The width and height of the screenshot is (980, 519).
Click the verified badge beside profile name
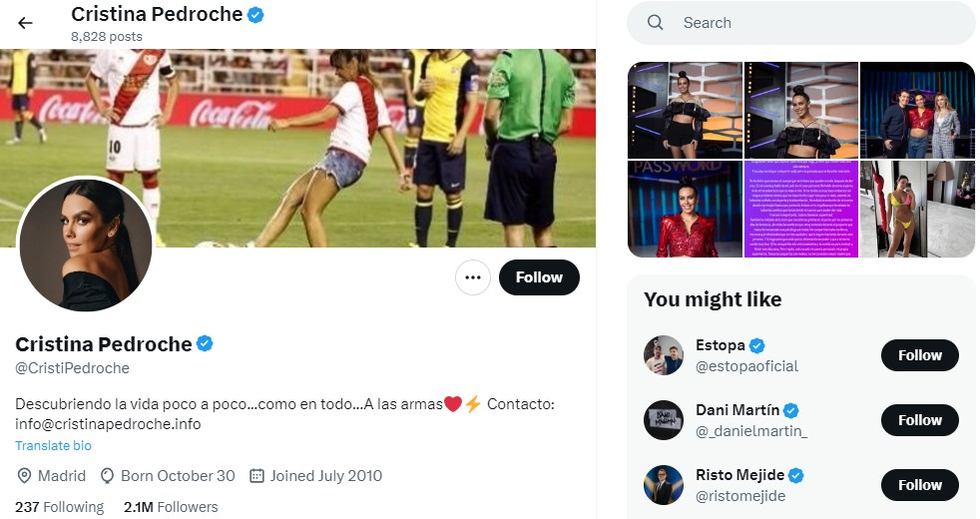click(x=205, y=344)
